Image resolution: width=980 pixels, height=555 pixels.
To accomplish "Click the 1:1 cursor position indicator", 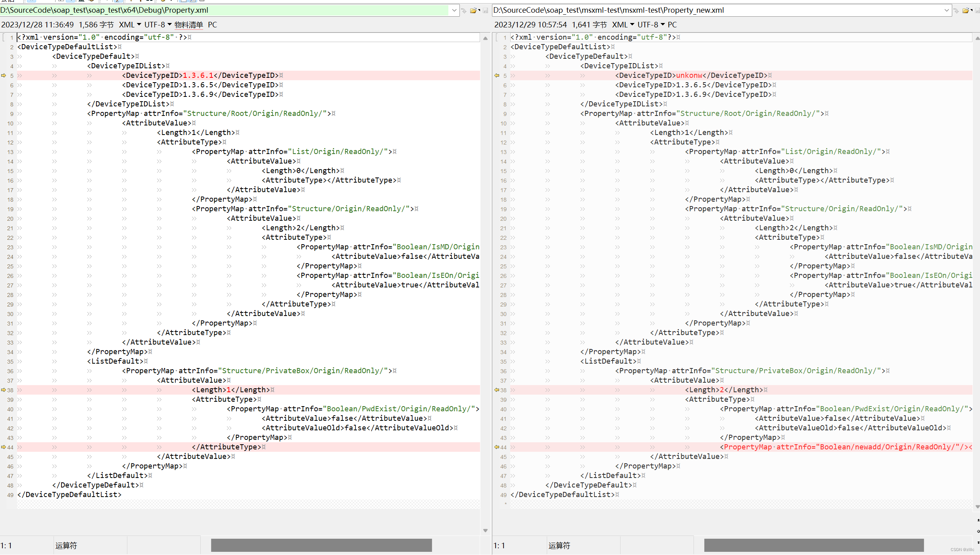I will [7, 545].
